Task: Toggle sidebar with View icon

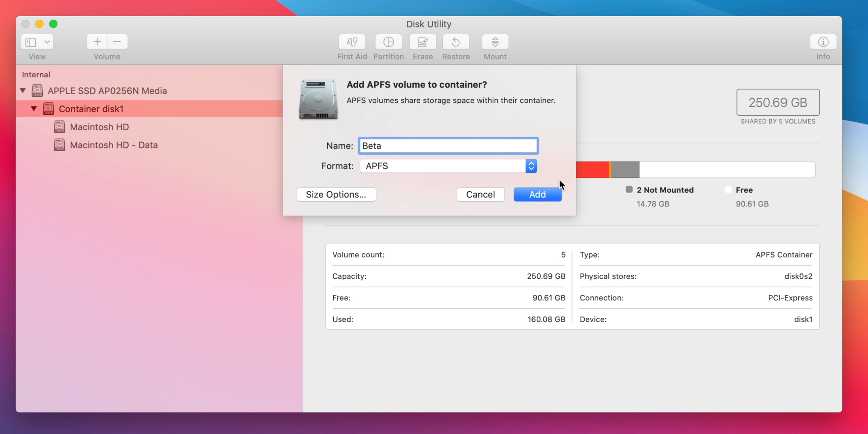Action: 31,42
